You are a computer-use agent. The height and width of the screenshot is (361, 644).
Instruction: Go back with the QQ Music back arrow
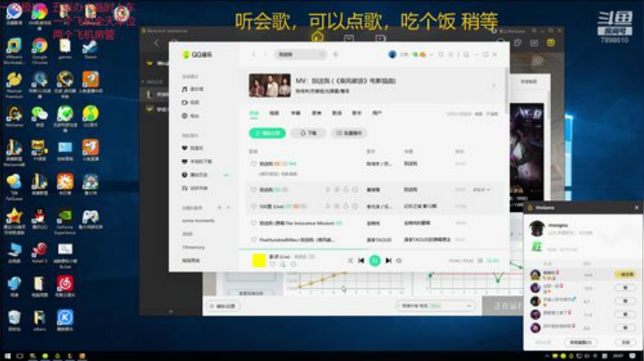[254, 55]
